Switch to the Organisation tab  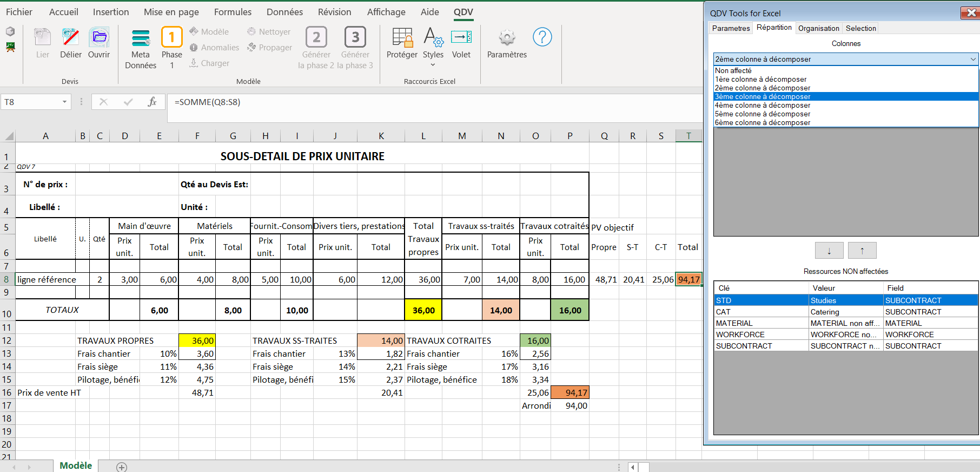point(818,28)
